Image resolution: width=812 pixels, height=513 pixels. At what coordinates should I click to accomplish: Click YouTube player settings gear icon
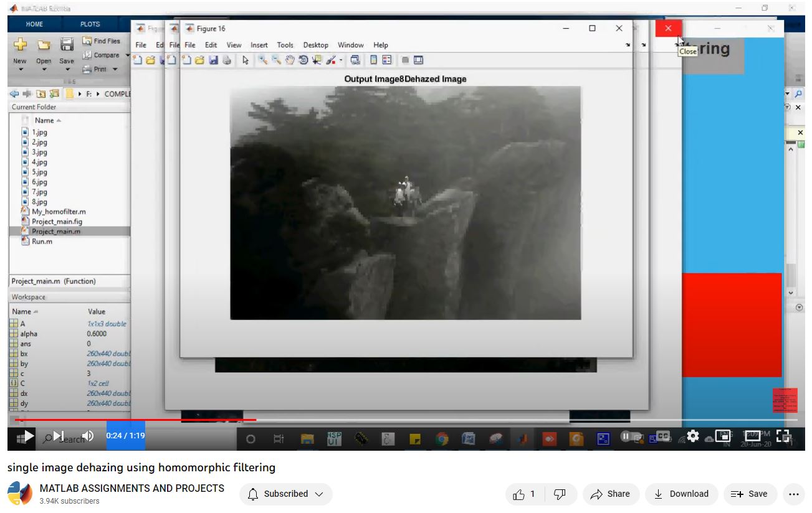click(x=693, y=436)
